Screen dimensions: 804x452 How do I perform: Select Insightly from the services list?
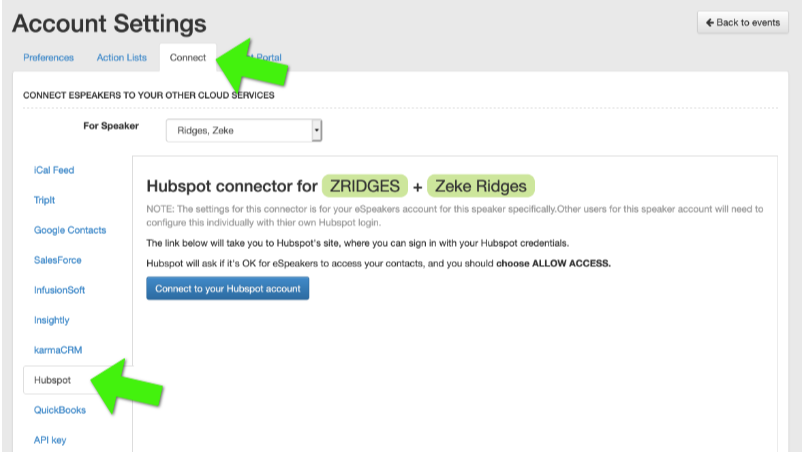point(52,320)
